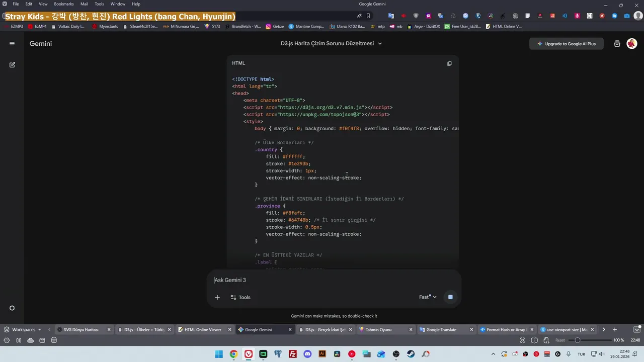Open Adobe Illustrator from taskbar
The image size is (644, 362).
(322, 354)
